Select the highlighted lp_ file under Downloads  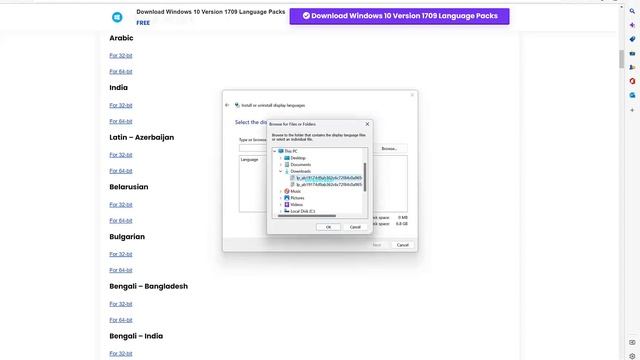point(329,178)
